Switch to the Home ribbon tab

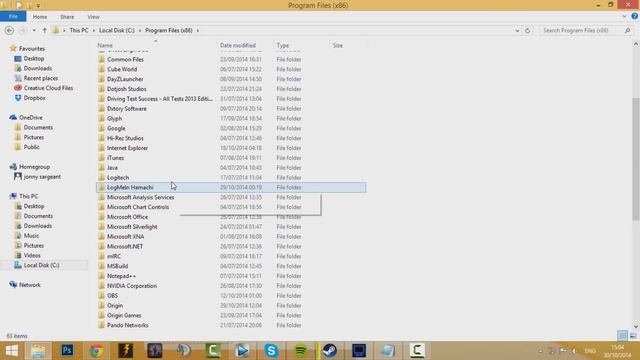(40, 17)
